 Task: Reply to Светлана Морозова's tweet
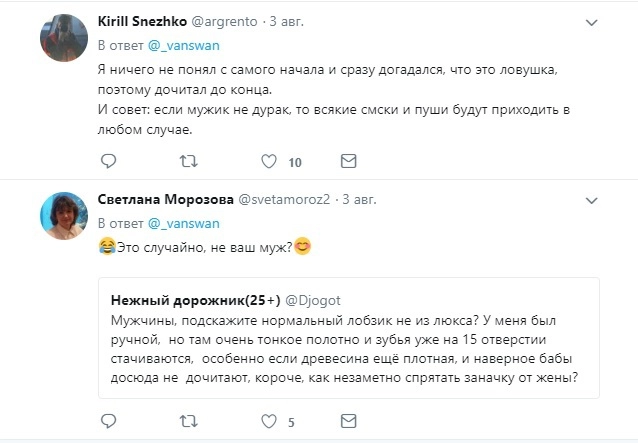[x=109, y=420]
